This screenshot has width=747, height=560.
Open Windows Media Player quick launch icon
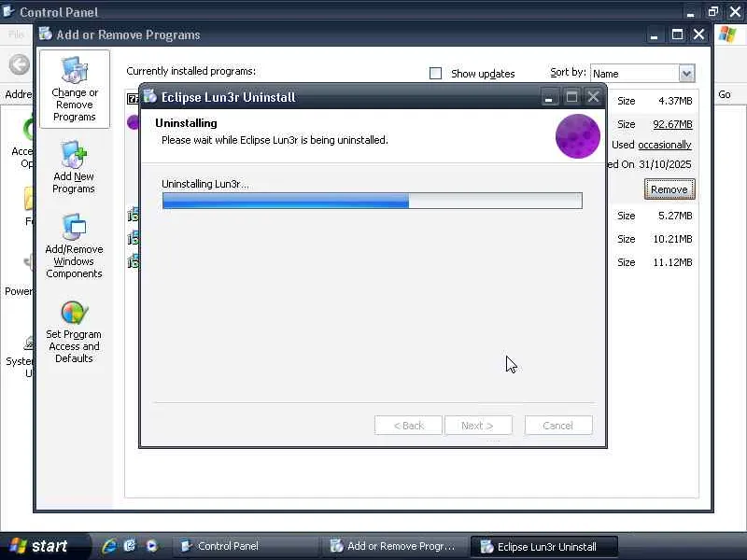[151, 546]
